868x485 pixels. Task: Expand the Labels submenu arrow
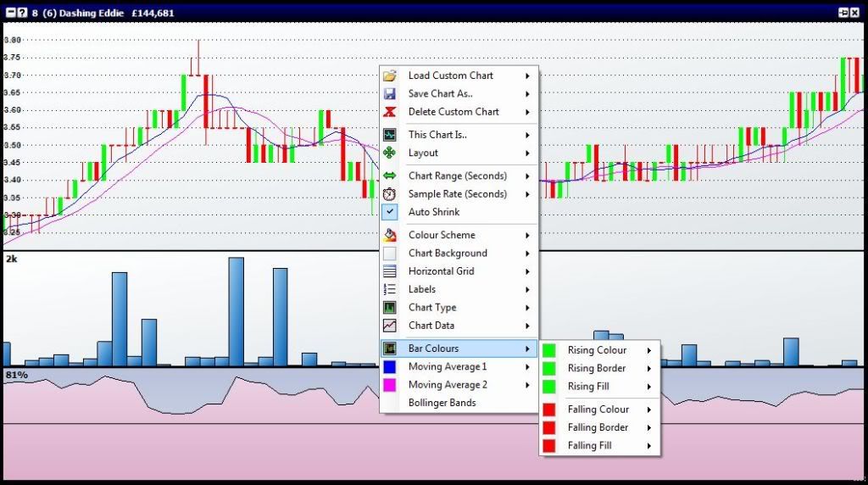point(527,290)
